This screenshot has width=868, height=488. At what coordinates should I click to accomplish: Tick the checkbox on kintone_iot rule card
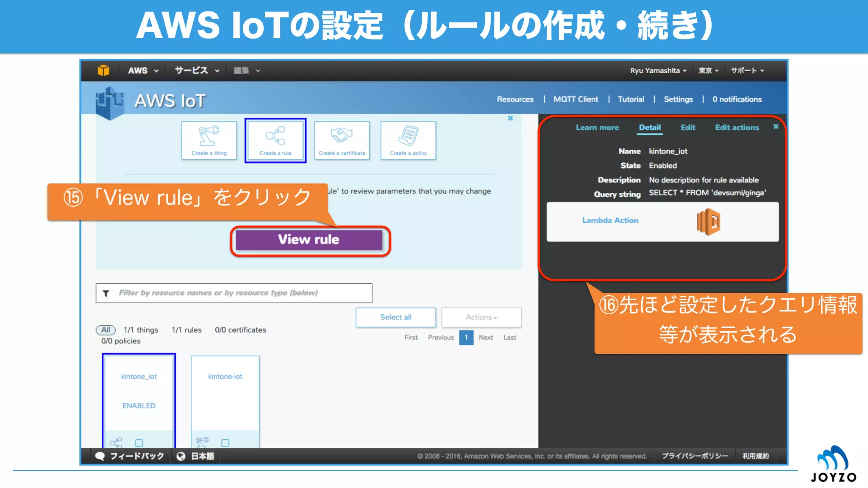click(139, 443)
